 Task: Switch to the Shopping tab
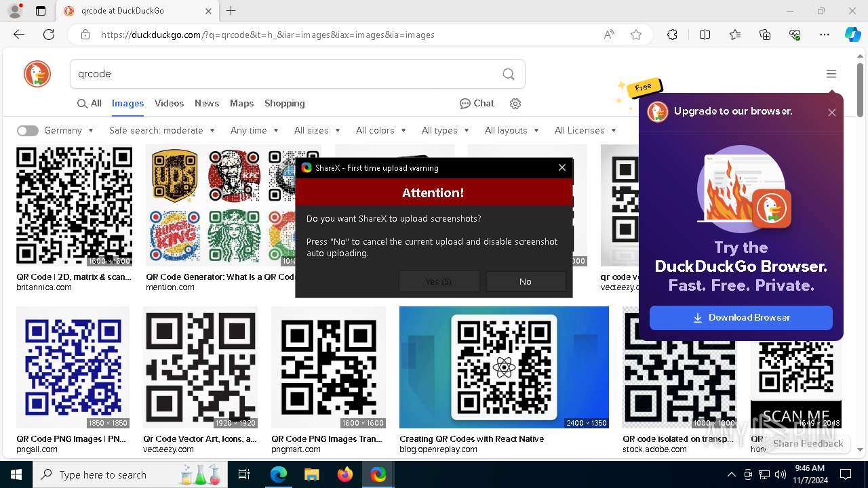[285, 104]
